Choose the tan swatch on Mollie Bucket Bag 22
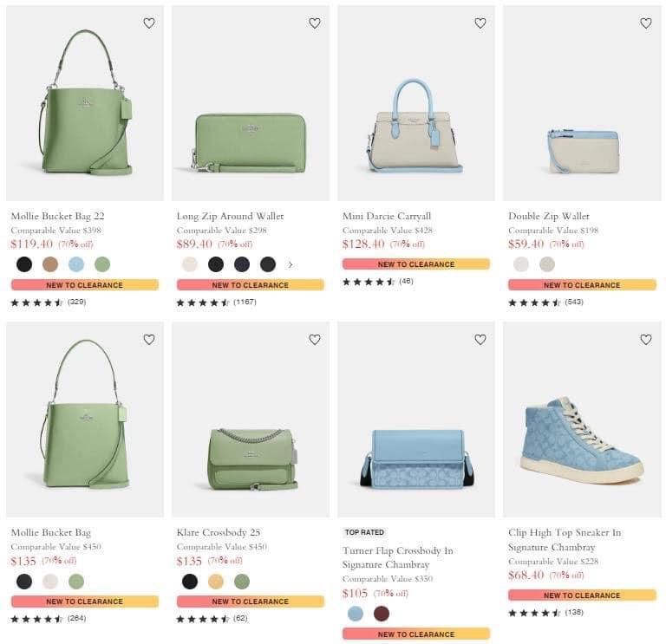 pos(50,264)
